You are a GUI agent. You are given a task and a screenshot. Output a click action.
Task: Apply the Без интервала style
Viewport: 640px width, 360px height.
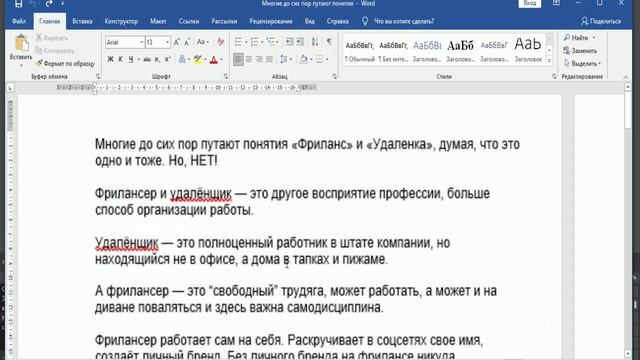click(393, 51)
